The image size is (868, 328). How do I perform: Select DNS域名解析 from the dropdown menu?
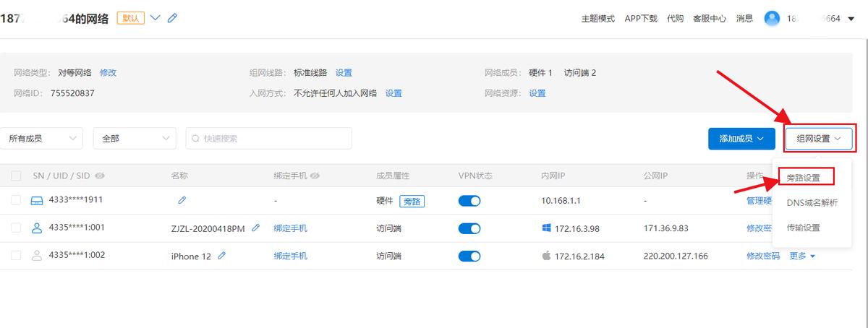coord(812,203)
